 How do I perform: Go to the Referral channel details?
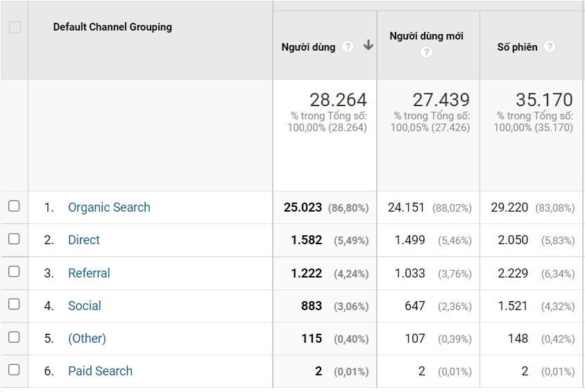(x=89, y=273)
